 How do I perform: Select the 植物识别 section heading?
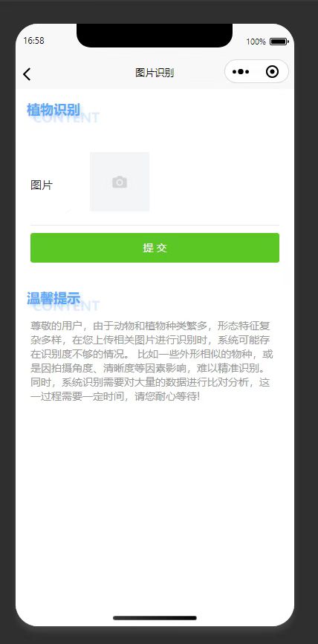point(53,110)
